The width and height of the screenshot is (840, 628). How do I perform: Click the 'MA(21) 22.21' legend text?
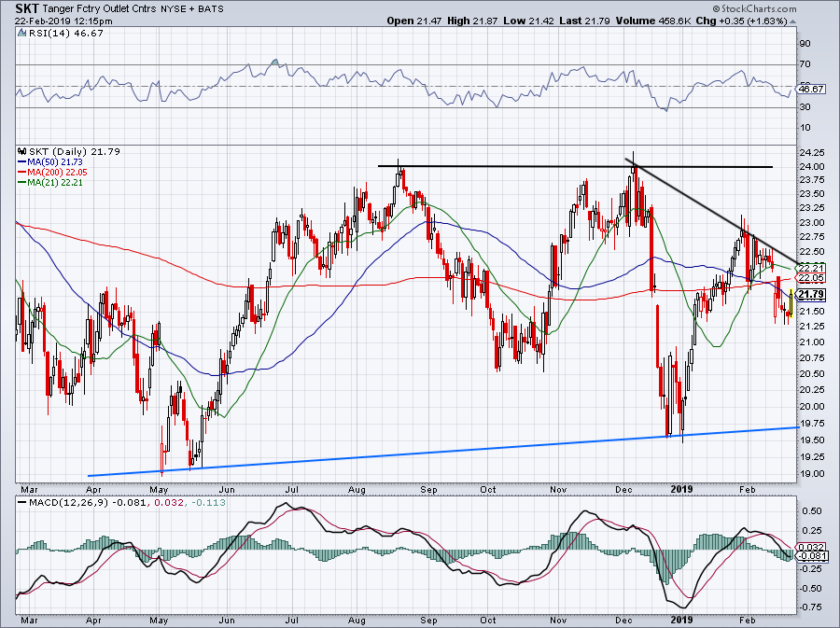[56, 183]
